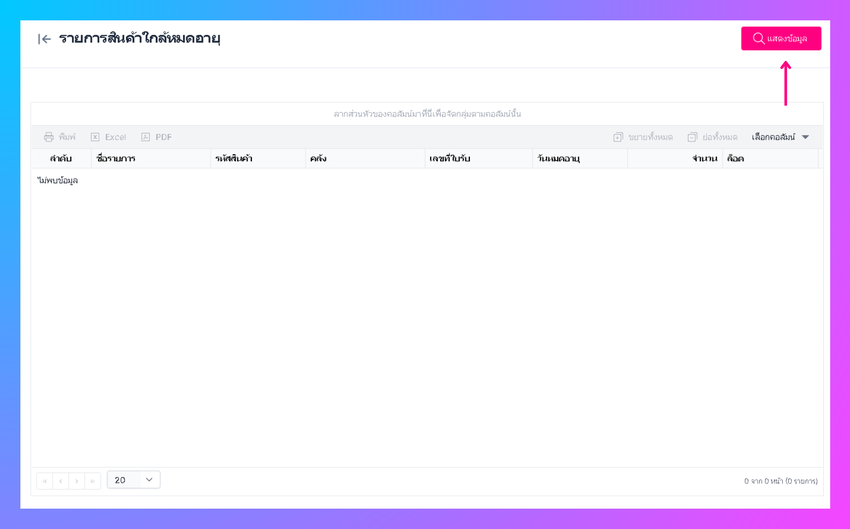
Task: Click the record count text 0 จาก 0 หน้า
Action: tap(781, 481)
